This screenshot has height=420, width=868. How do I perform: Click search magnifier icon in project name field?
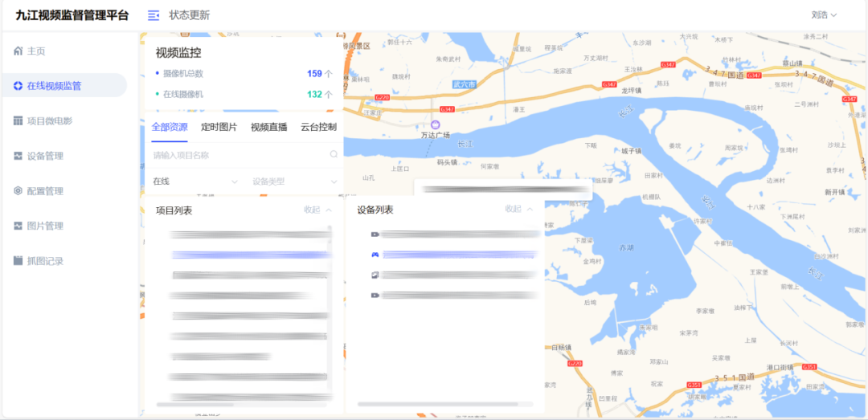pos(334,155)
